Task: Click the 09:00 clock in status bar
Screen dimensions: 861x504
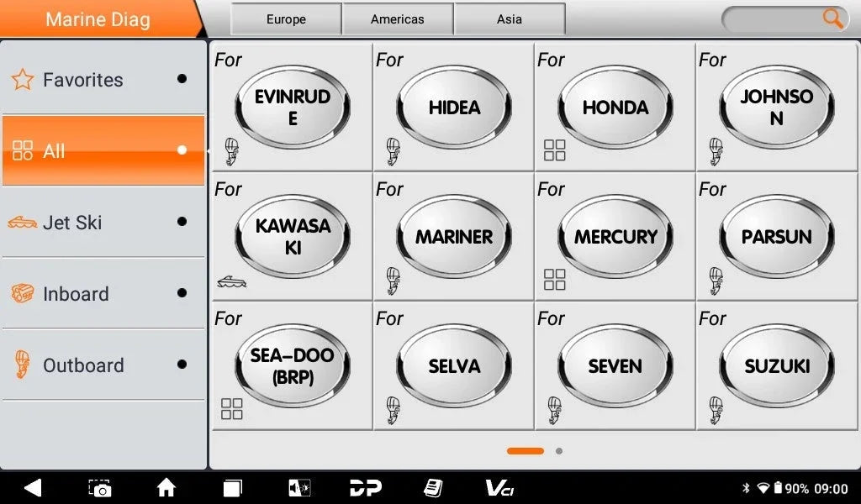Action: click(x=832, y=489)
